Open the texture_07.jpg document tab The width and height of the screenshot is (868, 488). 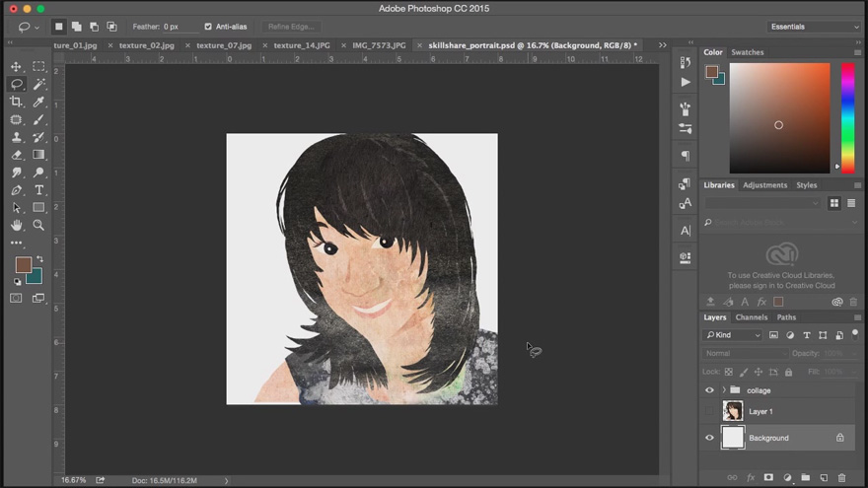(224, 45)
